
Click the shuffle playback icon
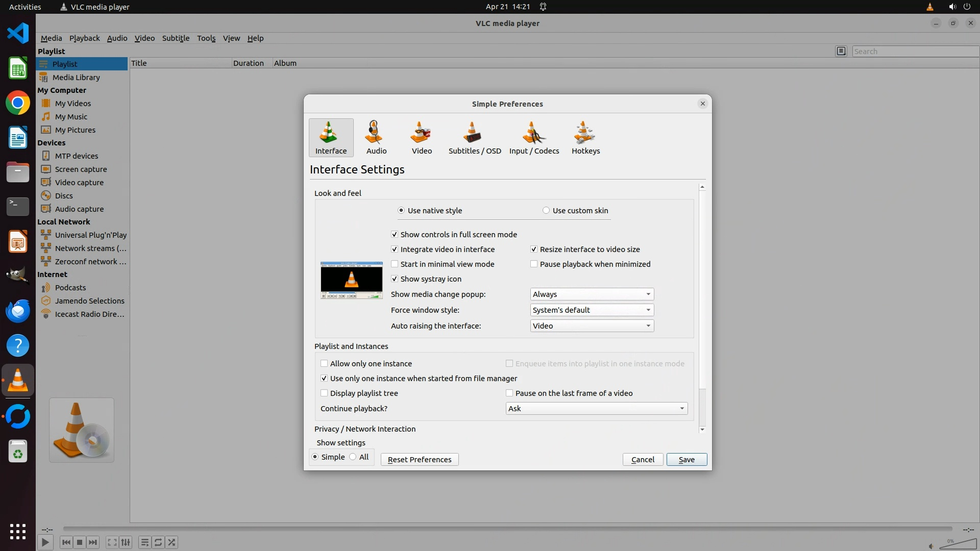click(x=172, y=542)
